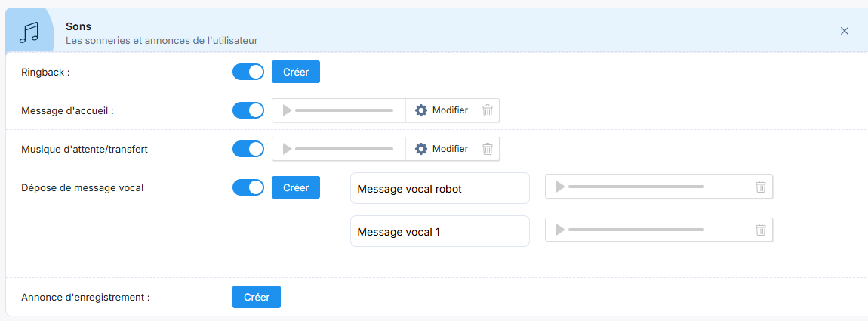Disable the Ringback toggle
The width and height of the screenshot is (868, 321).
(x=248, y=72)
